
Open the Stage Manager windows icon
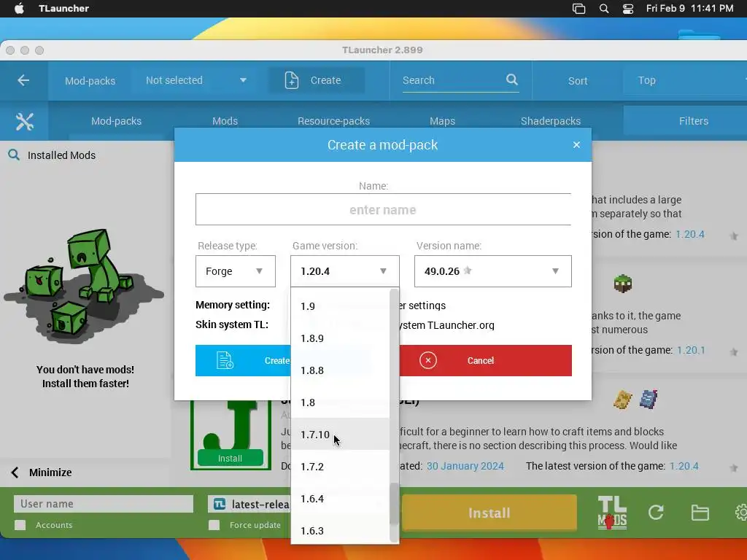pyautogui.click(x=578, y=8)
